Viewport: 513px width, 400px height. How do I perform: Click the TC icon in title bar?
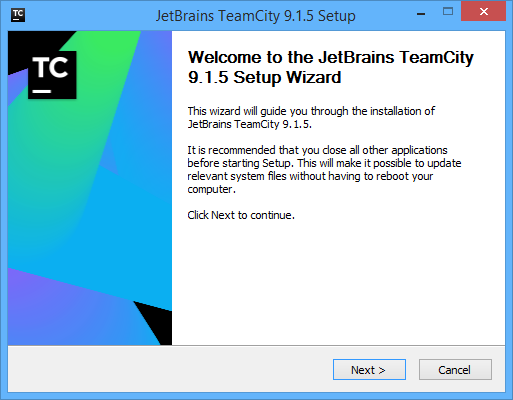tap(18, 15)
